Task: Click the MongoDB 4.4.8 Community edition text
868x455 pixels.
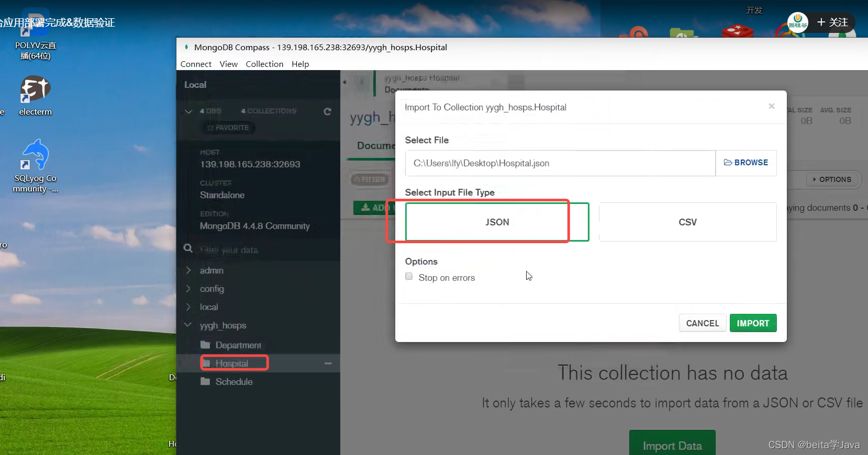Action: pyautogui.click(x=254, y=226)
